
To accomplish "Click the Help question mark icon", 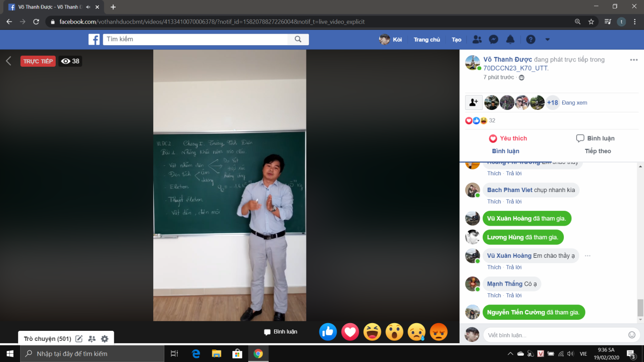I will click(530, 39).
